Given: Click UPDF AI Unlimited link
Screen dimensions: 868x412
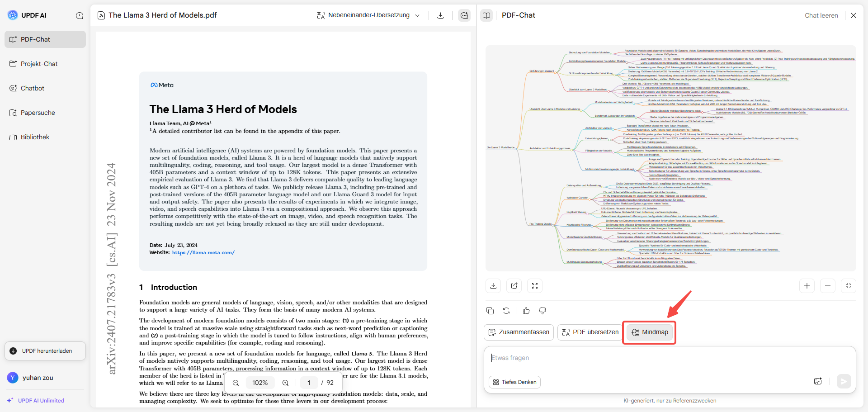Looking at the screenshot, I should coord(36,401).
